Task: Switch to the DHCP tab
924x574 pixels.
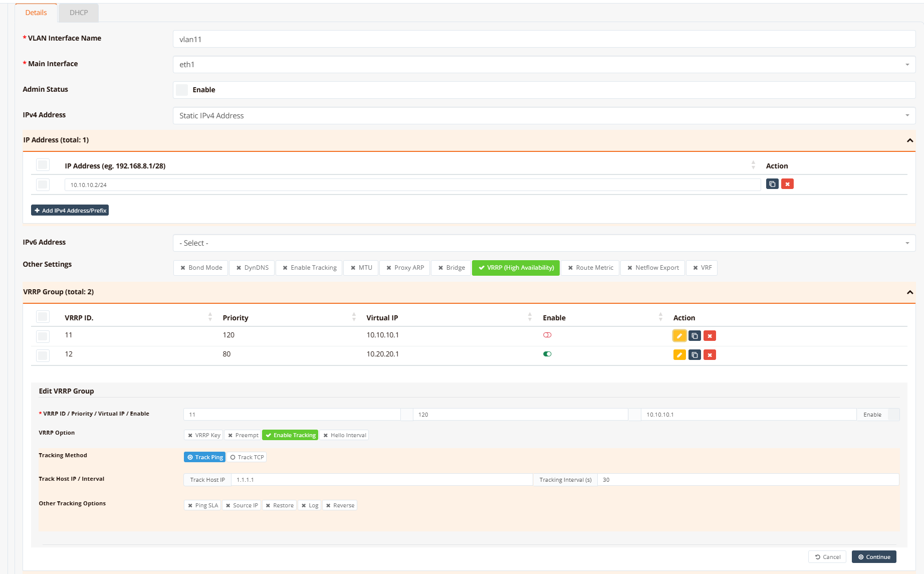Action: (x=79, y=13)
